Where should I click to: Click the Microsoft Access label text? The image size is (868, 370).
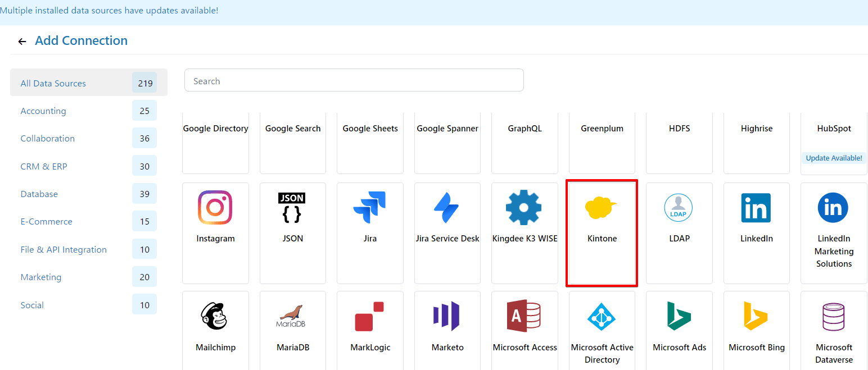point(525,348)
